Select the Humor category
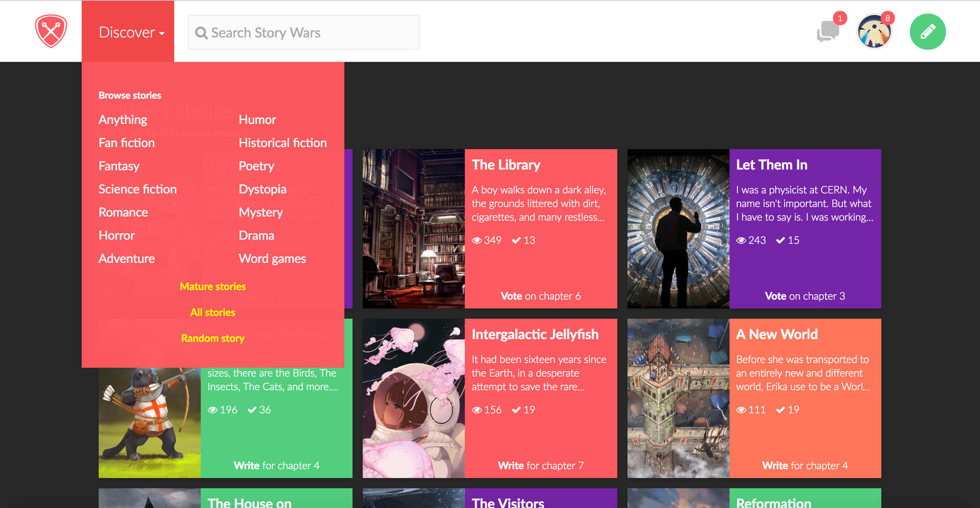The width and height of the screenshot is (980, 508). tap(257, 120)
